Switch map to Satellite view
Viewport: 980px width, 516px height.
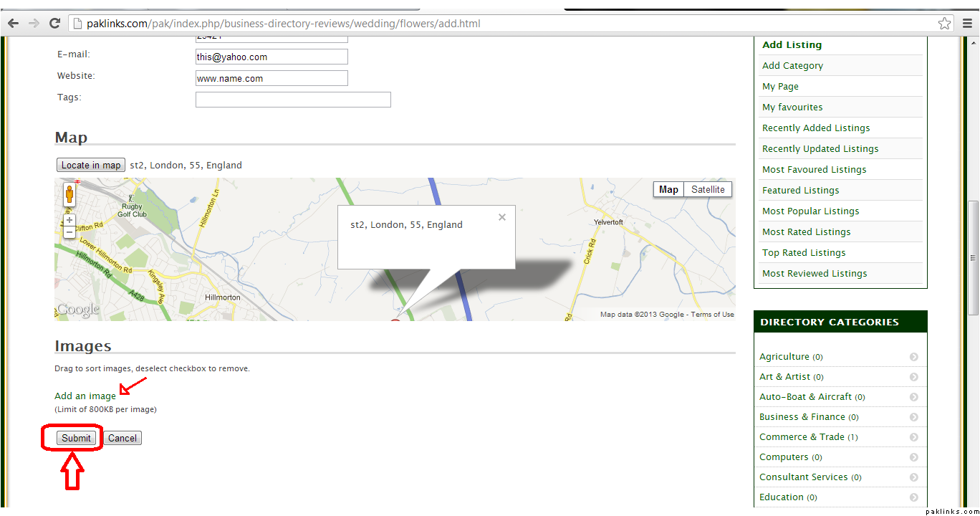pyautogui.click(x=708, y=189)
